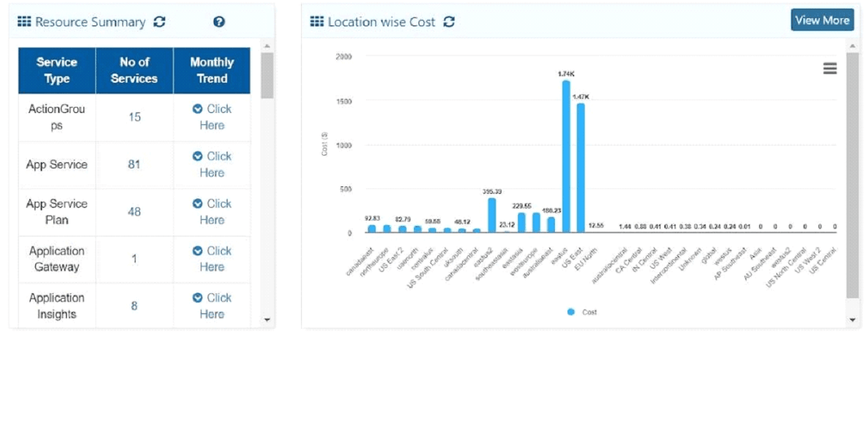
Task: Click the eastus 1.74K cost bar
Action: [566, 156]
